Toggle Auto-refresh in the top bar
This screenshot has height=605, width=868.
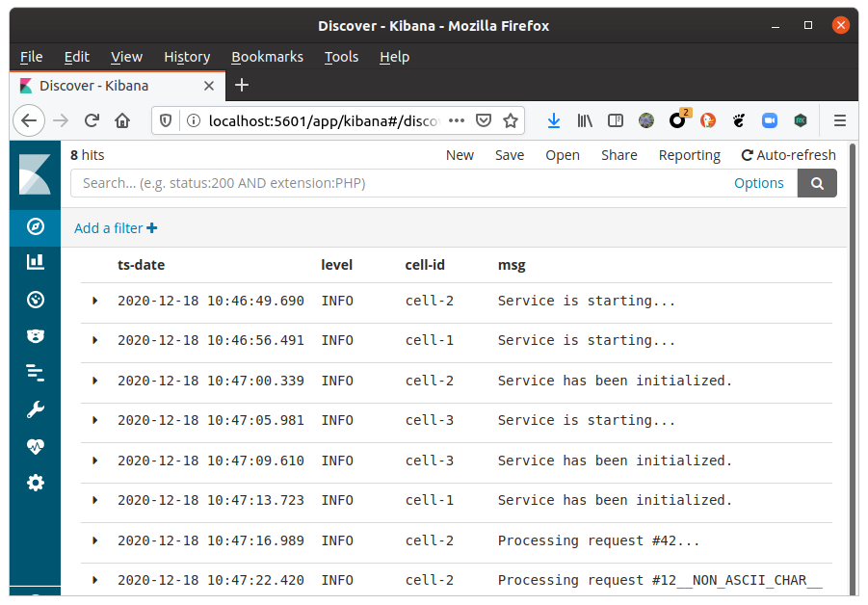(788, 155)
